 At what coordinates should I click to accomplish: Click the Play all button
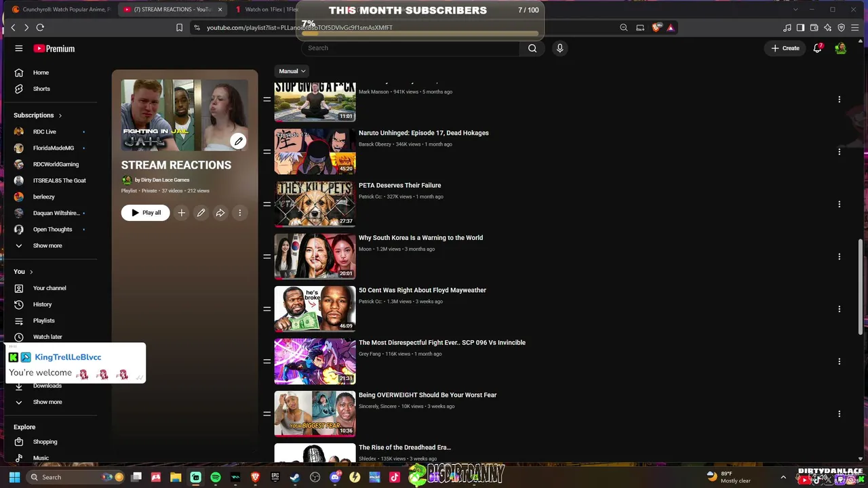point(146,213)
